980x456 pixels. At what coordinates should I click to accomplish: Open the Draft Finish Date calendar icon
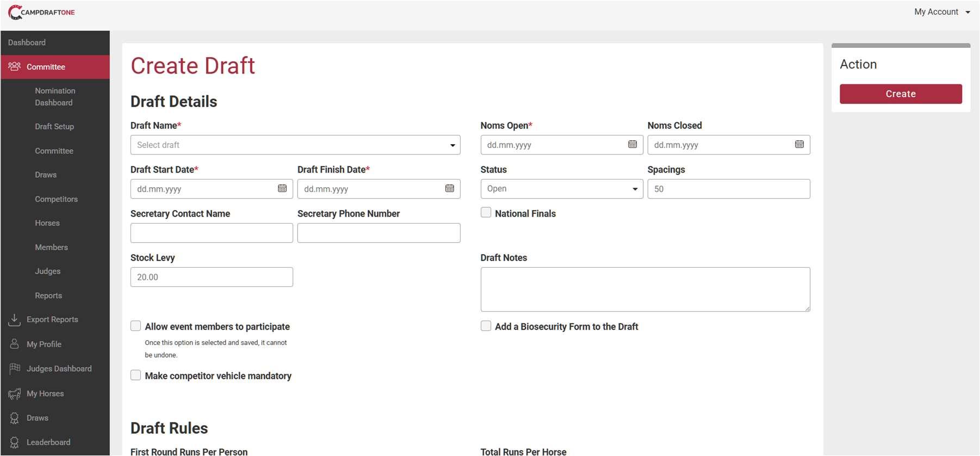[x=450, y=189]
